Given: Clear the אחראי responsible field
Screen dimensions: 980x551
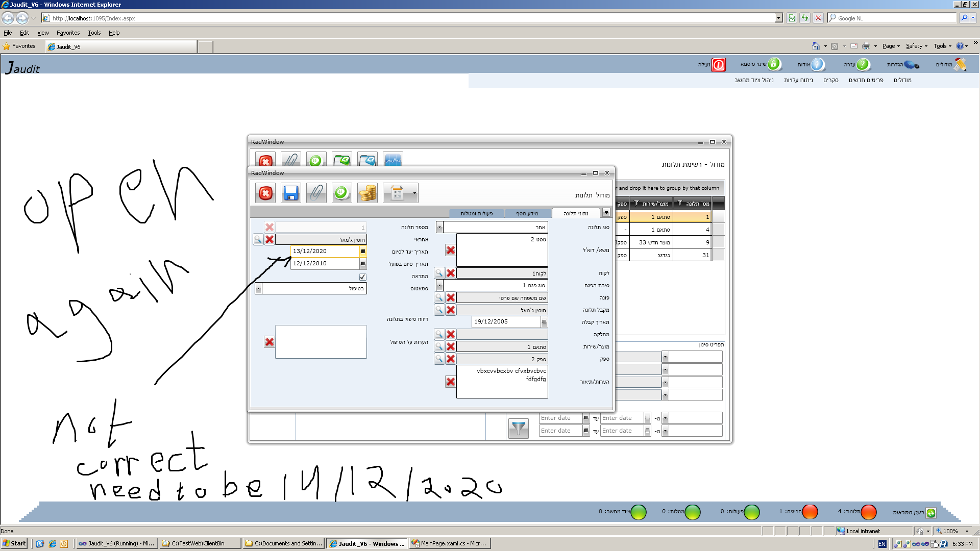Looking at the screenshot, I should point(269,239).
